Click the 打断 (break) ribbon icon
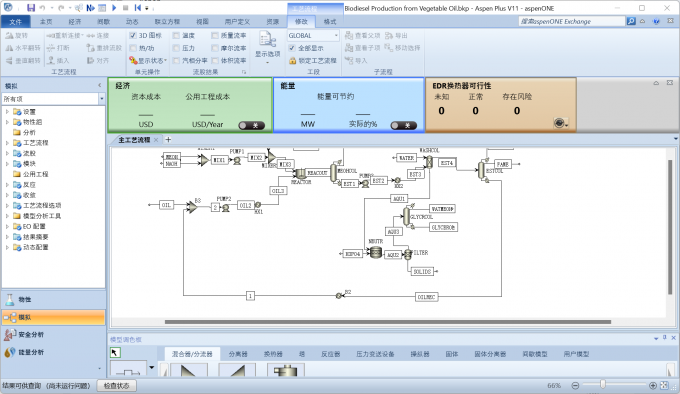Screen dimensions: 680x394 51,48
